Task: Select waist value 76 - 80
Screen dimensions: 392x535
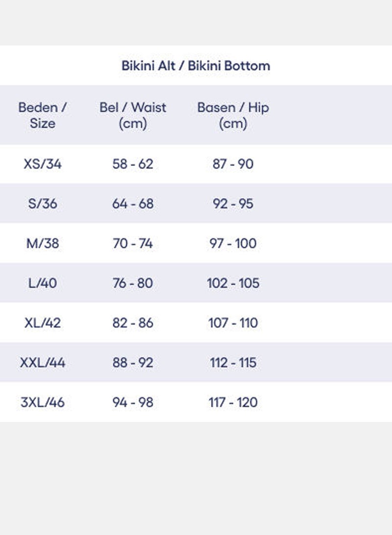Action: [x=133, y=283]
